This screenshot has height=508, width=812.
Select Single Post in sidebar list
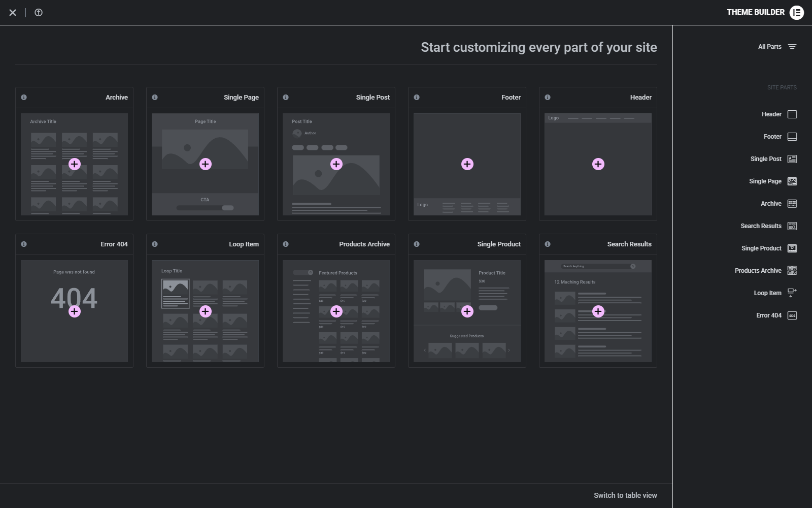coord(773,159)
